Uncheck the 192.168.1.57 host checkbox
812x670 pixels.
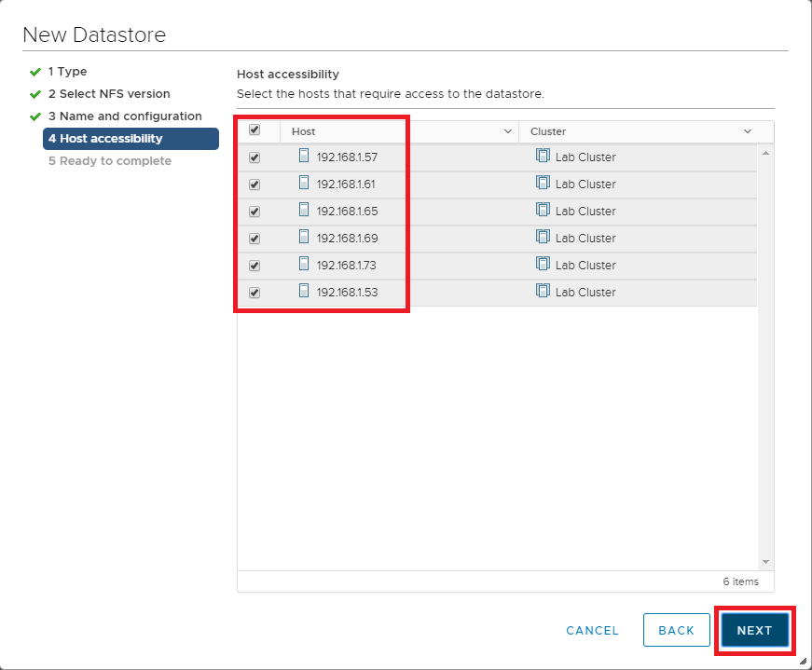pyautogui.click(x=255, y=157)
